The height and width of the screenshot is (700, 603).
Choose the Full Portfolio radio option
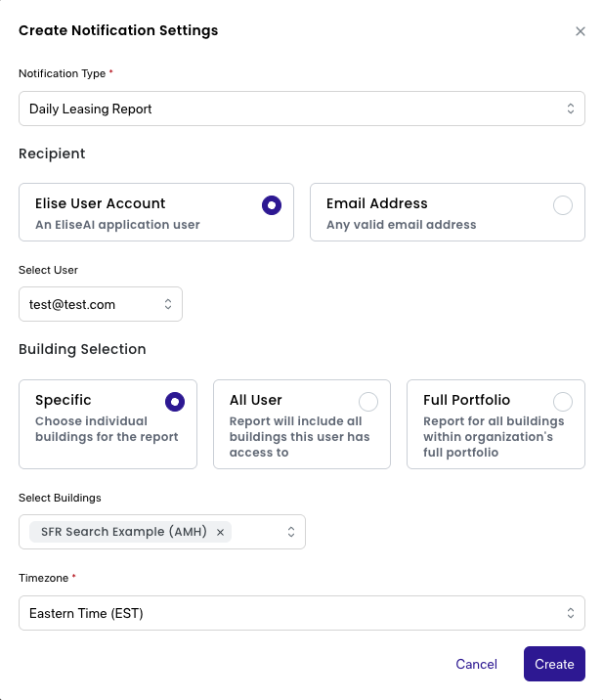pyautogui.click(x=562, y=402)
